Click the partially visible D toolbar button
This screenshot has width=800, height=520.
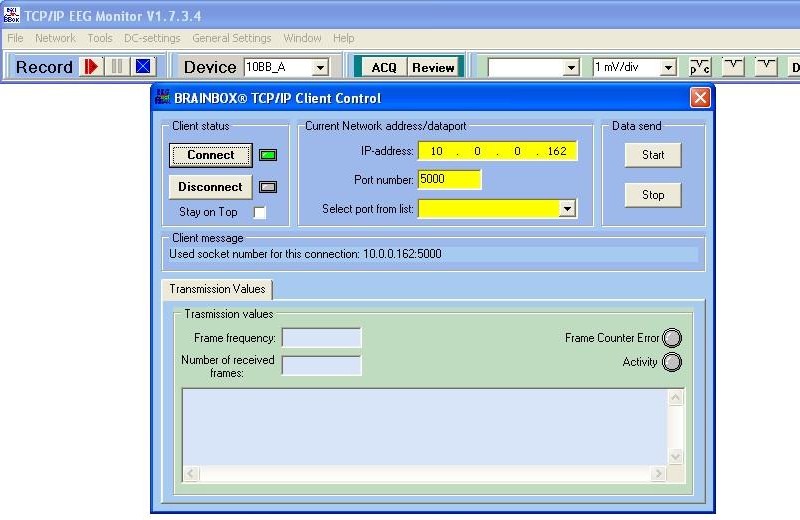pos(794,67)
